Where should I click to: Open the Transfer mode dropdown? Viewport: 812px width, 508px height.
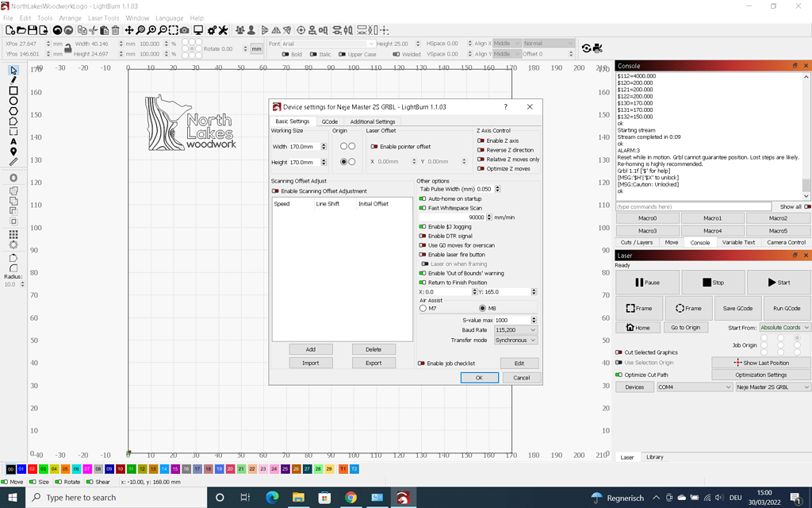point(515,341)
